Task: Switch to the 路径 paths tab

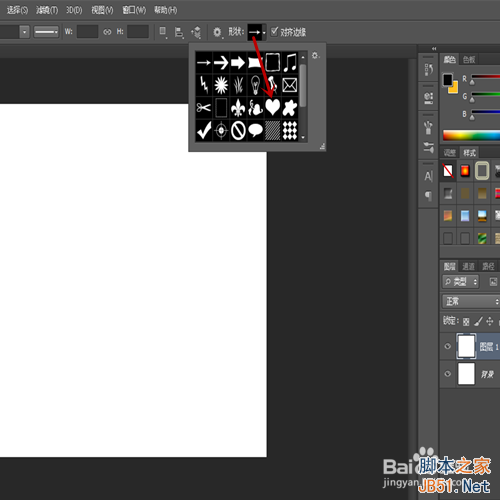Action: point(488,266)
